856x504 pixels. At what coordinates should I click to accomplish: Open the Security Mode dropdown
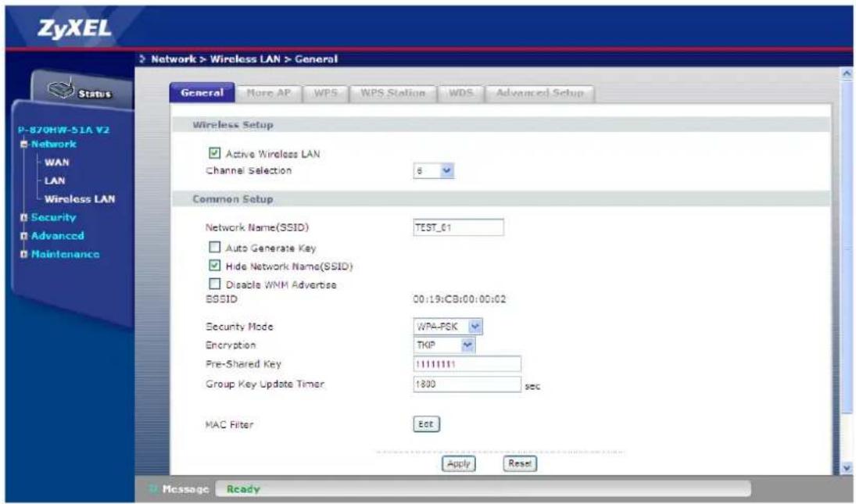tap(448, 327)
